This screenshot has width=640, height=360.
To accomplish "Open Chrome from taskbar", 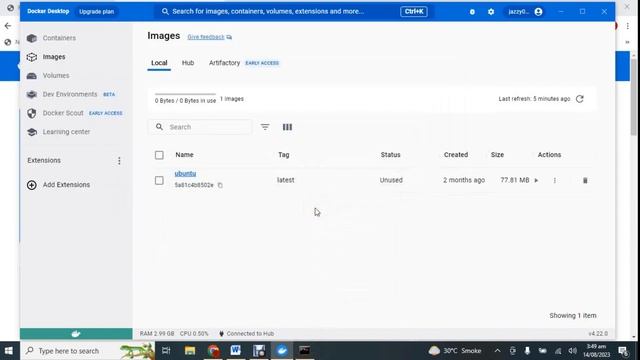I will coord(213,351).
